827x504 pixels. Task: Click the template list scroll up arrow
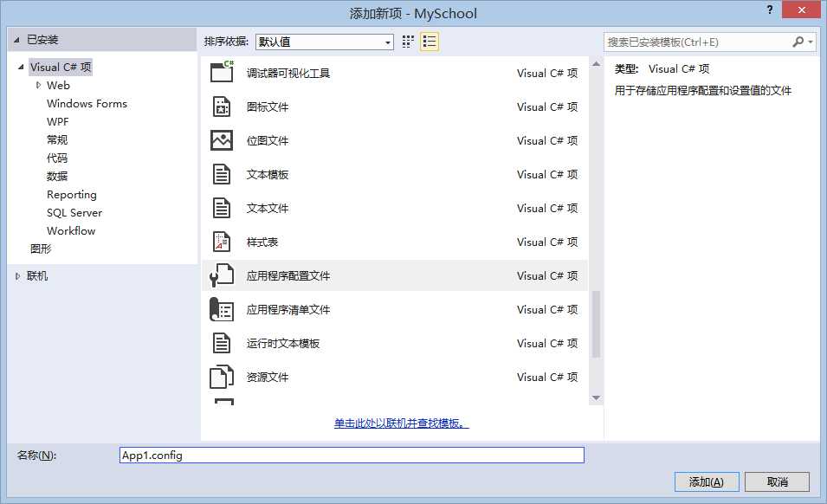pos(596,64)
